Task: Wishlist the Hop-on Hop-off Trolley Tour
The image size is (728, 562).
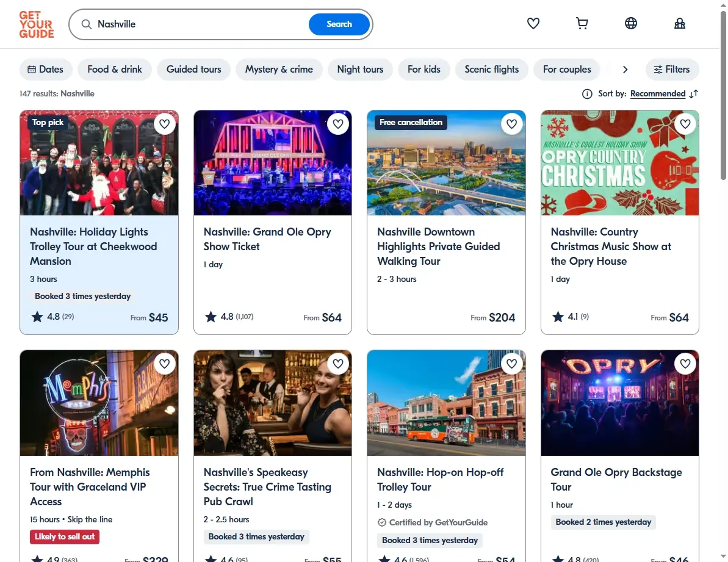Action: click(x=511, y=364)
